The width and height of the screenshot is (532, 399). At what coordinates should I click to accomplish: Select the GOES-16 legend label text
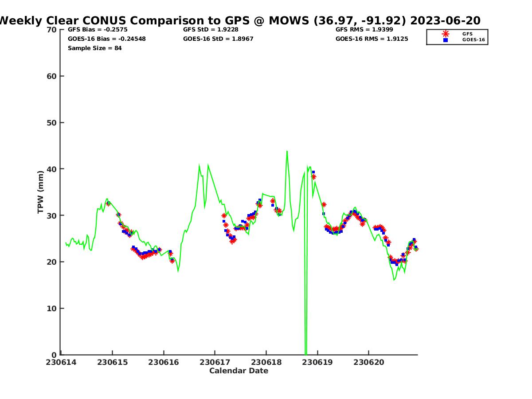click(473, 40)
